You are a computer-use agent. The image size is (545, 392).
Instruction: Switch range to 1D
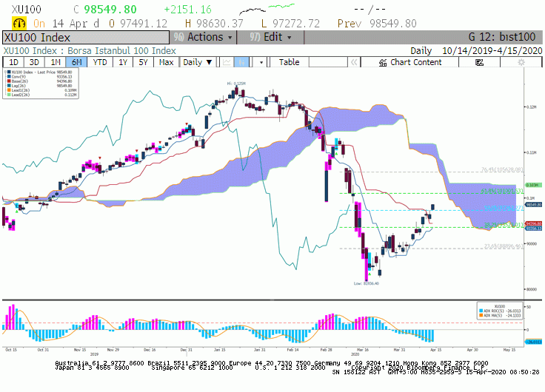pos(13,62)
